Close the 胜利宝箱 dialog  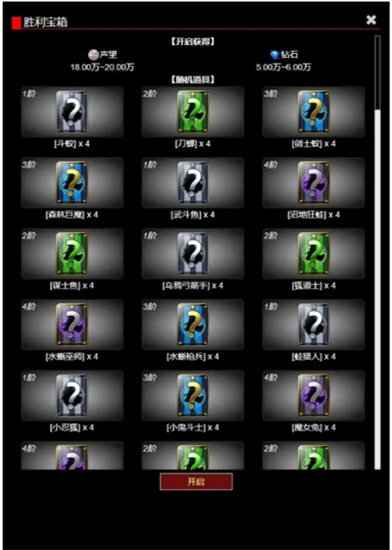point(371,20)
